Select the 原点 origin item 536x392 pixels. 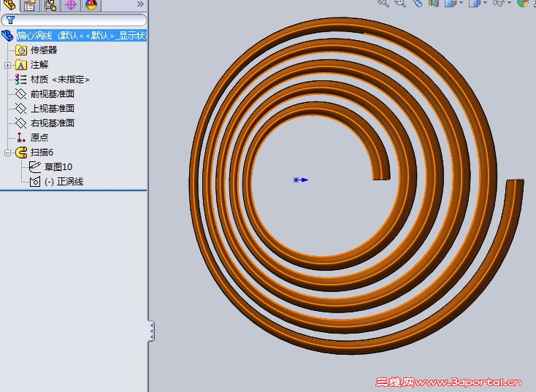[x=39, y=138]
